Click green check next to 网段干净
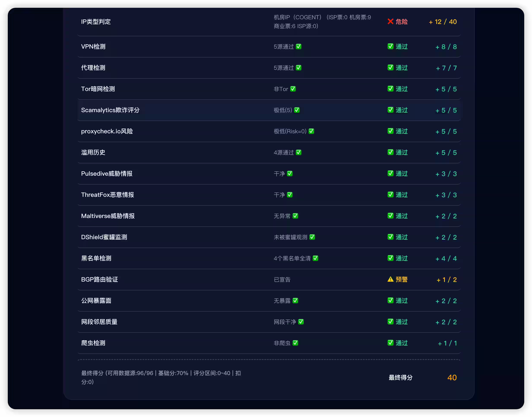 (301, 322)
